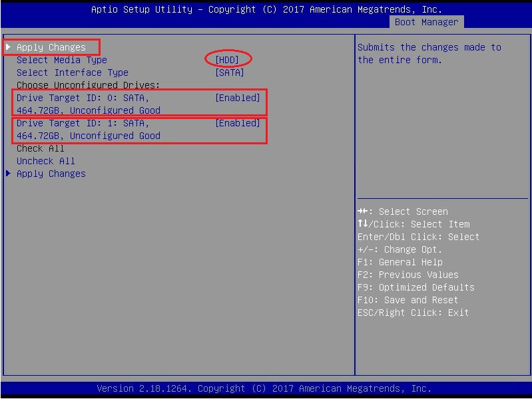Click 'F2: Previous Values' hint
This screenshot has width=532, height=399.
coord(407,275)
